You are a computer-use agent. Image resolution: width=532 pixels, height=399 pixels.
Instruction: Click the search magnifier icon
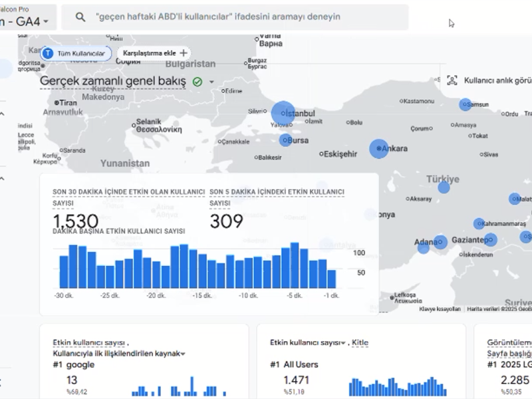(x=79, y=17)
